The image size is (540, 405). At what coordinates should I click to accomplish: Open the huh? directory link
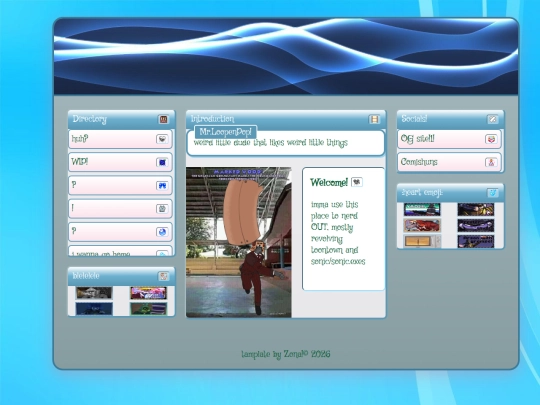(x=120, y=139)
